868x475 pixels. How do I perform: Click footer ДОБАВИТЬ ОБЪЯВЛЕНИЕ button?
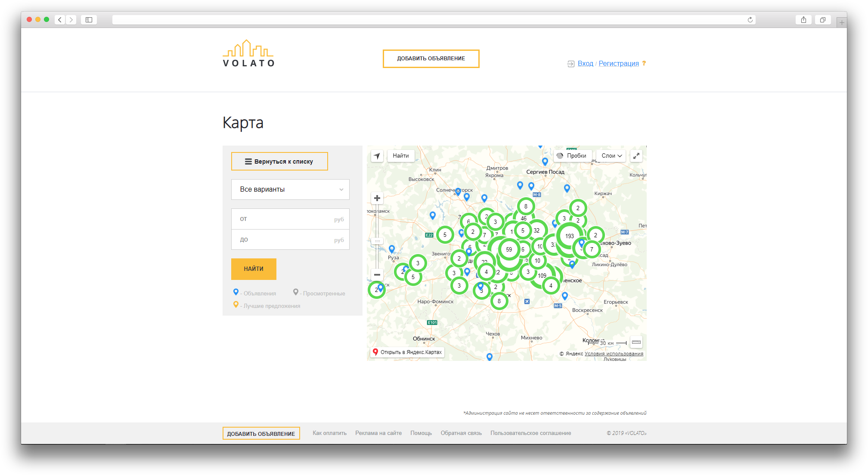[261, 434]
